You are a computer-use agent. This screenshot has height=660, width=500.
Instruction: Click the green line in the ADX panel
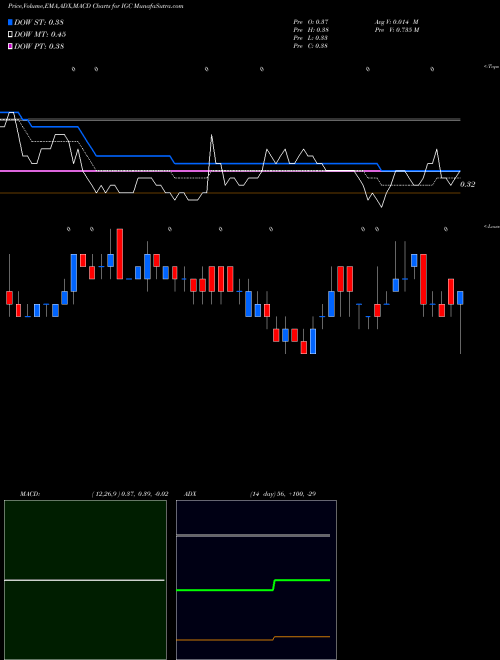(x=253, y=585)
